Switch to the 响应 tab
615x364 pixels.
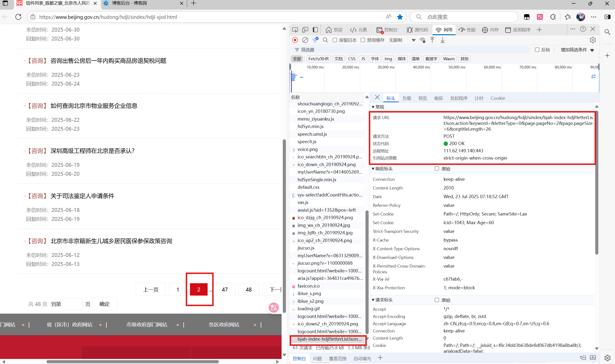(438, 98)
